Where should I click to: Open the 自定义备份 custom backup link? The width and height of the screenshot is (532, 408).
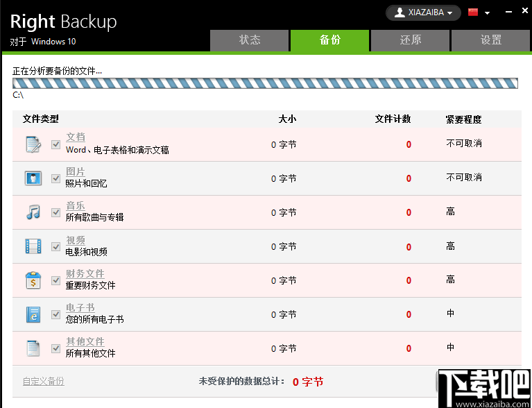(44, 381)
